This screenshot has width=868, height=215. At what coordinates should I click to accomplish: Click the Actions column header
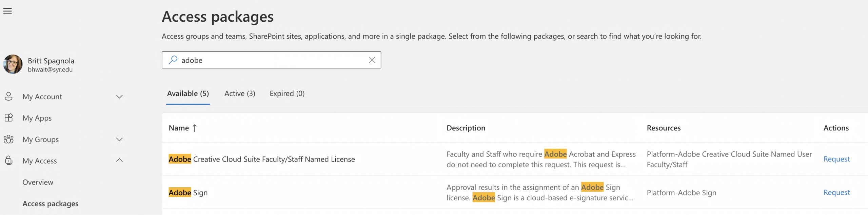[836, 128]
